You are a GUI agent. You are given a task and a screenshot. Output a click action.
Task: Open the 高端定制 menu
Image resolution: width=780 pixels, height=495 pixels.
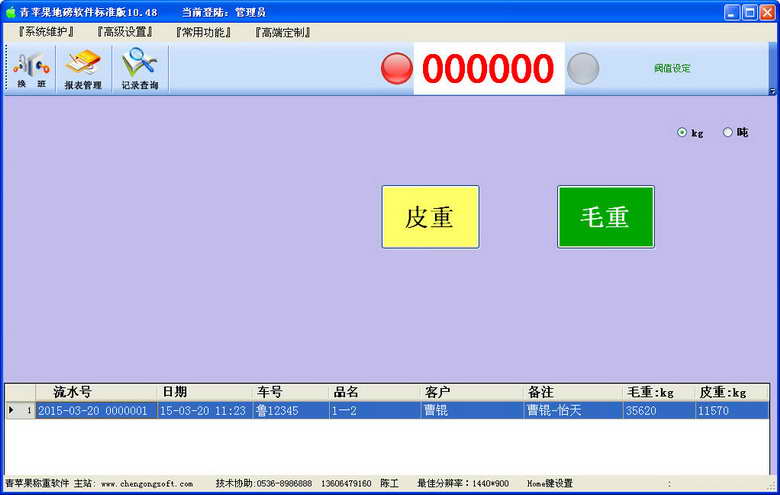[x=283, y=32]
